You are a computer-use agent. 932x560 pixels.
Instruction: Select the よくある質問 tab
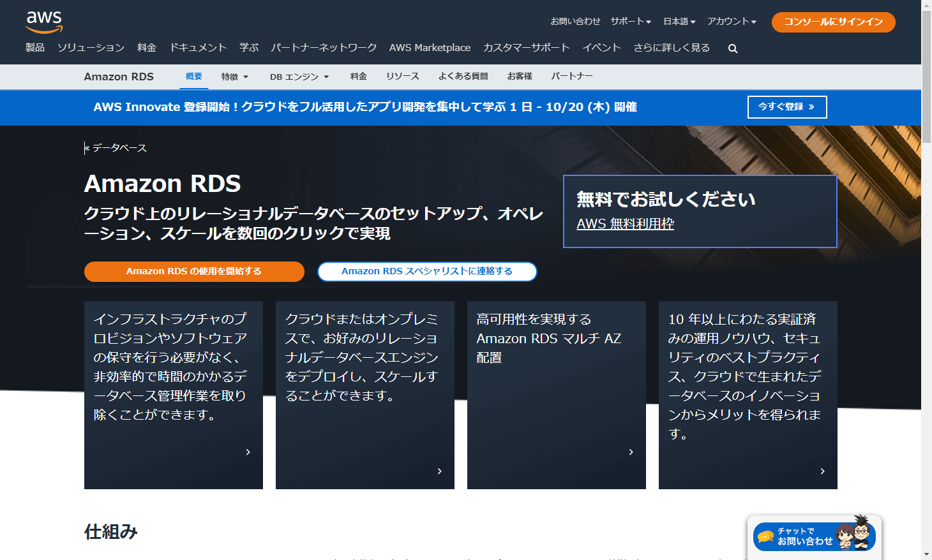tap(463, 77)
